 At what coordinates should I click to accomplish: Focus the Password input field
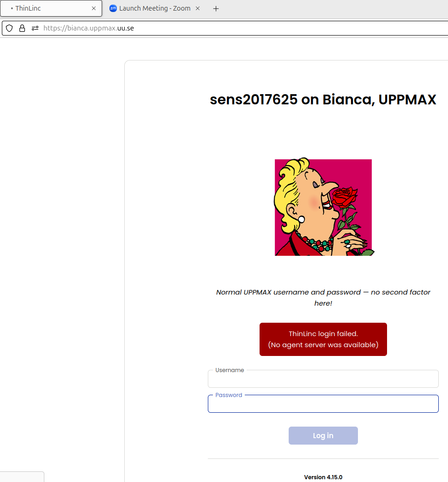coord(323,404)
